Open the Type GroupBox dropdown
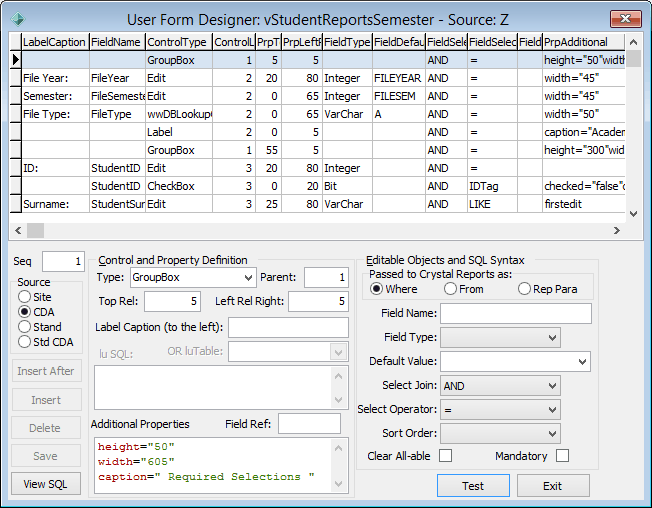This screenshot has height=508, width=652. pos(248,277)
